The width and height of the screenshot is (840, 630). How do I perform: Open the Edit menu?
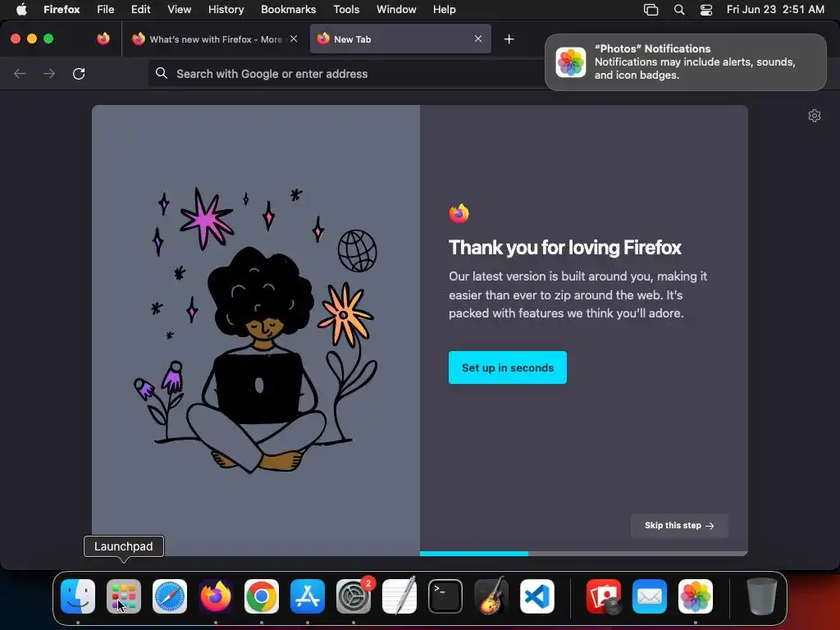[140, 9]
